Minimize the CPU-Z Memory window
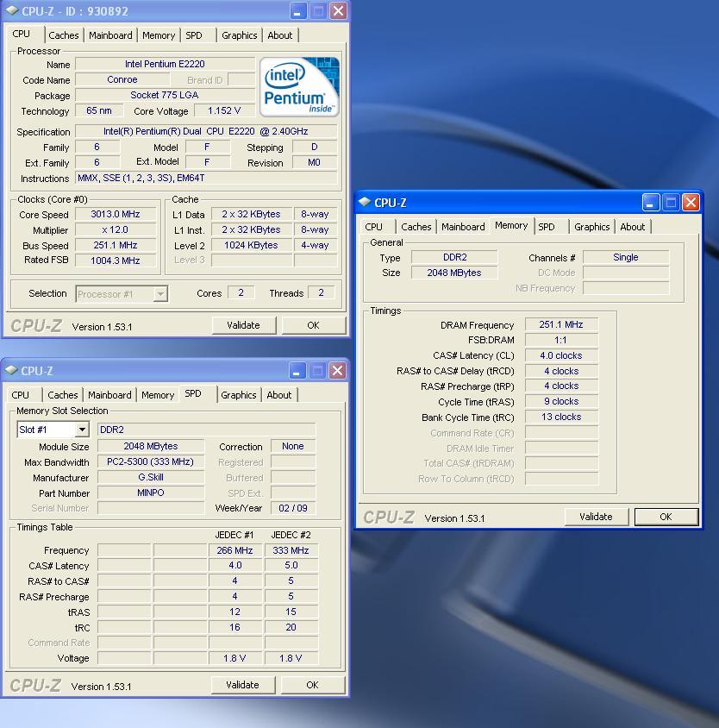719x728 pixels. (650, 203)
